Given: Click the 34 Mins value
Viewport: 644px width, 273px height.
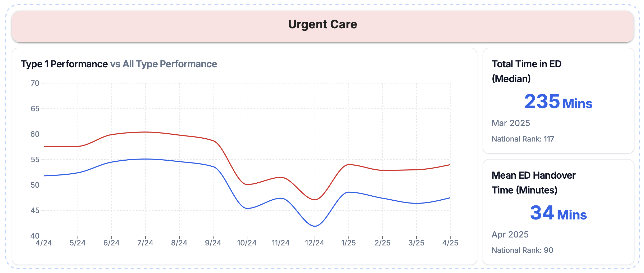Looking at the screenshot, I should click(x=558, y=213).
